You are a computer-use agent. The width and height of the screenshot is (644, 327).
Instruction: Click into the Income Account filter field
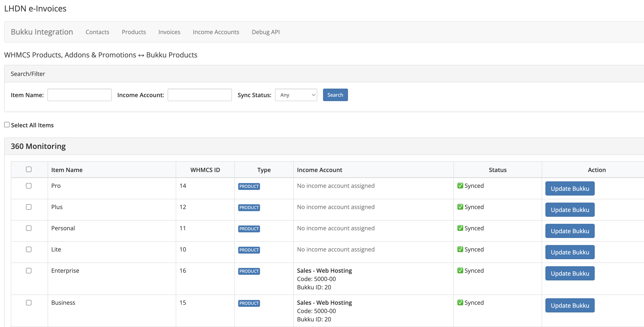(199, 95)
